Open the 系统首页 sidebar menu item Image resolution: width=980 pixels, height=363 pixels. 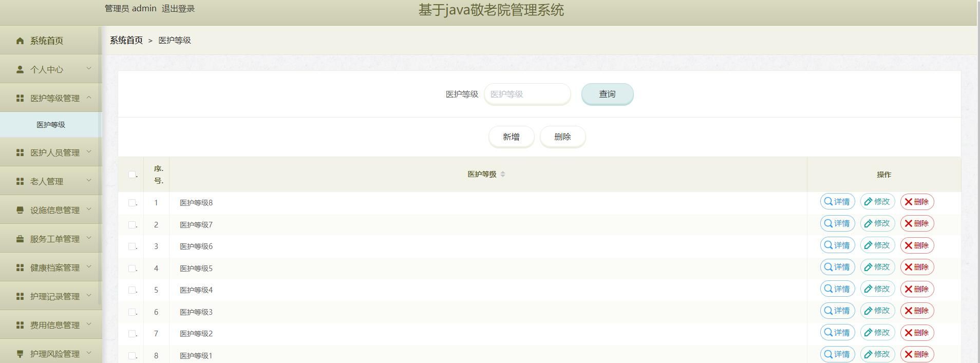point(51,41)
